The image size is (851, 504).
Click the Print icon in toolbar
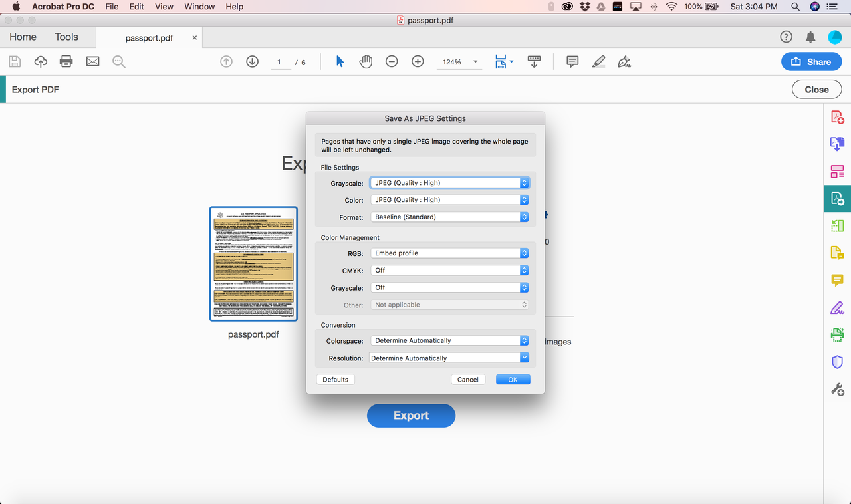coord(66,62)
